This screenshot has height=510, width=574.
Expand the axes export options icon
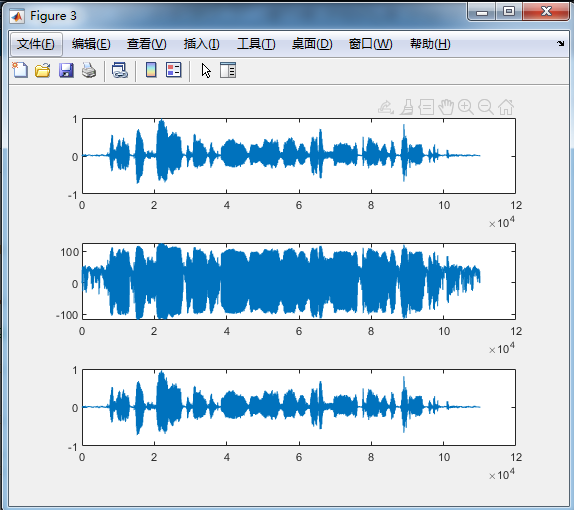[x=386, y=107]
